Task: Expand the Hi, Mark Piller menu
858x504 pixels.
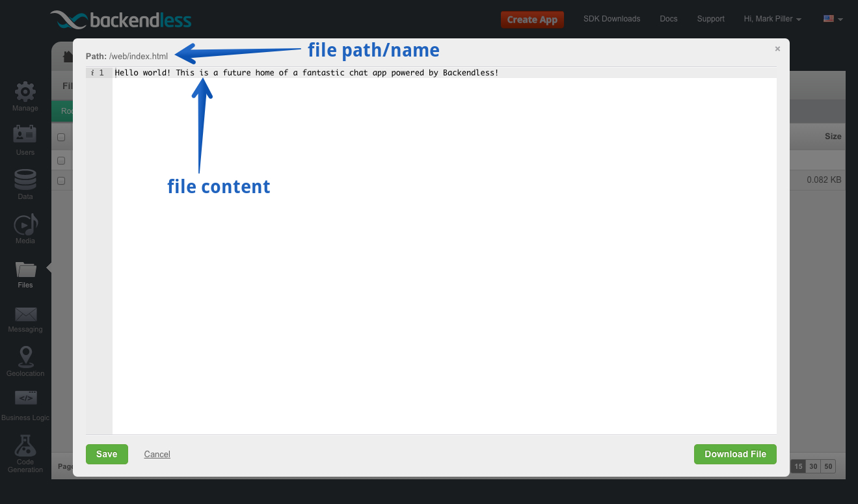Action: pos(772,19)
